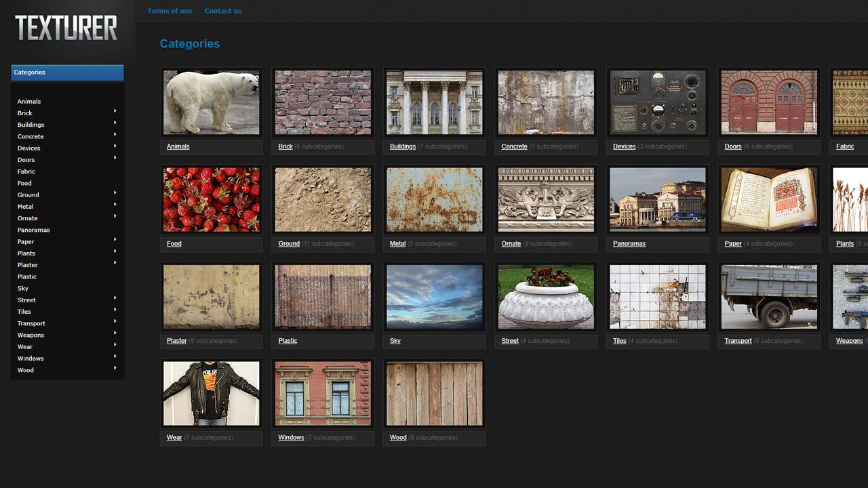868x488 pixels.
Task: Open the Street flower planter thumbnail
Action: pos(546,297)
